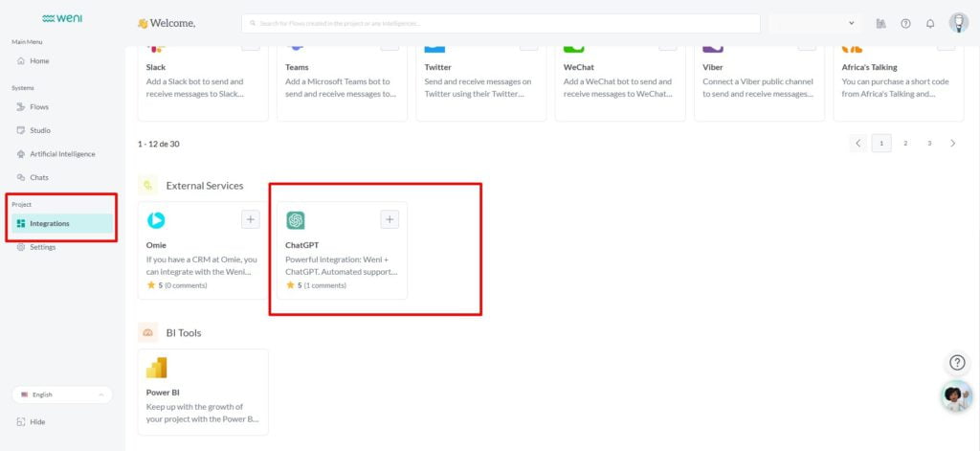Click the Settings gear icon
The height and width of the screenshot is (451, 980).
(21, 247)
